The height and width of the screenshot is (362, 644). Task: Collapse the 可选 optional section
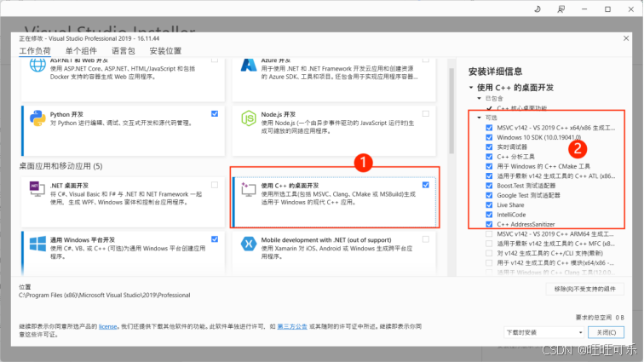pyautogui.click(x=479, y=118)
